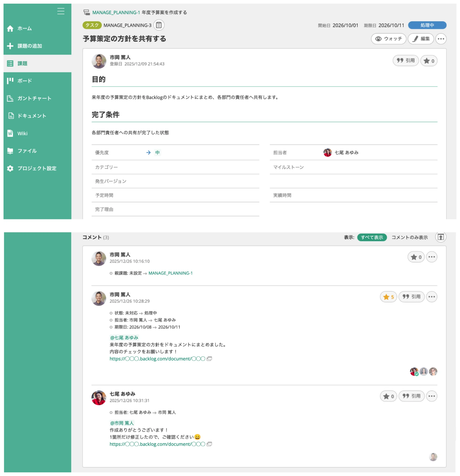Select コメントのみ表示 comment filter
Viewport: 460px width, 476px height.
click(410, 237)
